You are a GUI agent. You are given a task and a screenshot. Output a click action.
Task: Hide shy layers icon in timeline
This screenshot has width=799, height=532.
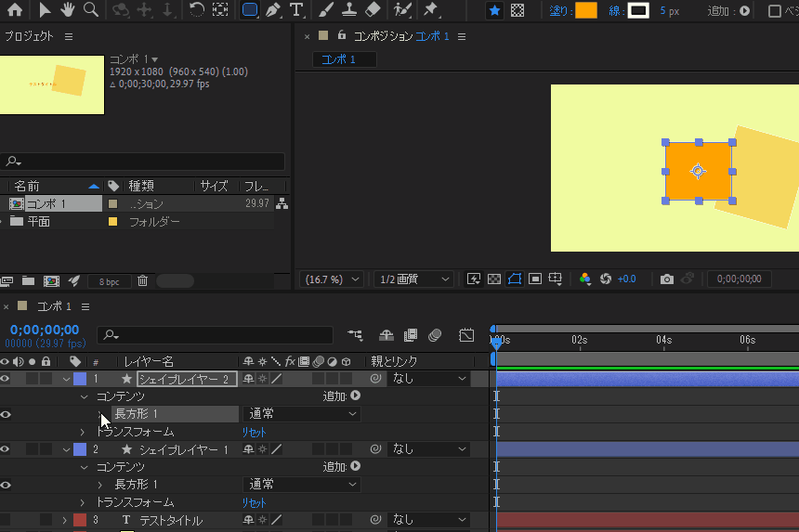(386, 335)
